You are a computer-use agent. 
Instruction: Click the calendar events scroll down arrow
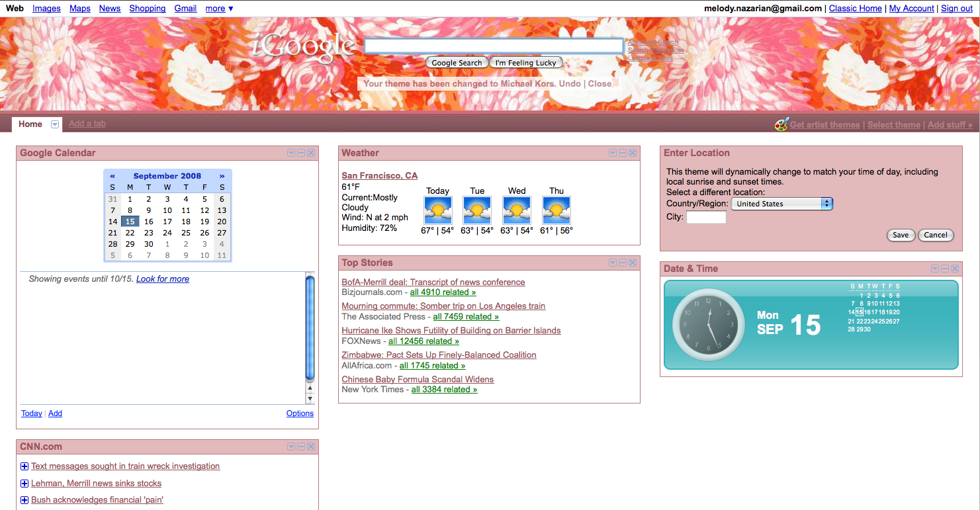click(x=310, y=398)
